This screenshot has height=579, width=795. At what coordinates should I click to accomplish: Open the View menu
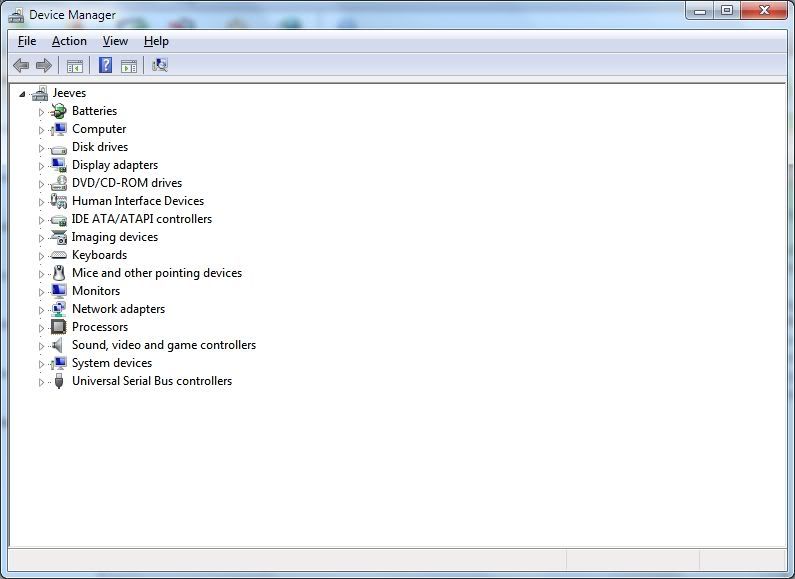[x=115, y=41]
